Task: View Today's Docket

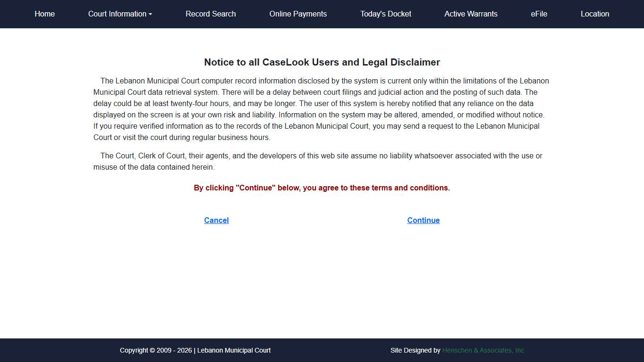Action: pos(386,14)
